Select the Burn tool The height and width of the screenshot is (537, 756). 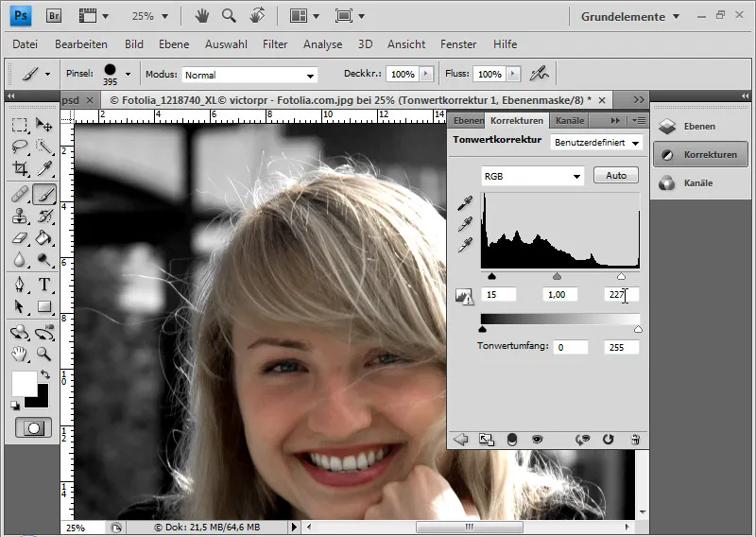coord(44,260)
